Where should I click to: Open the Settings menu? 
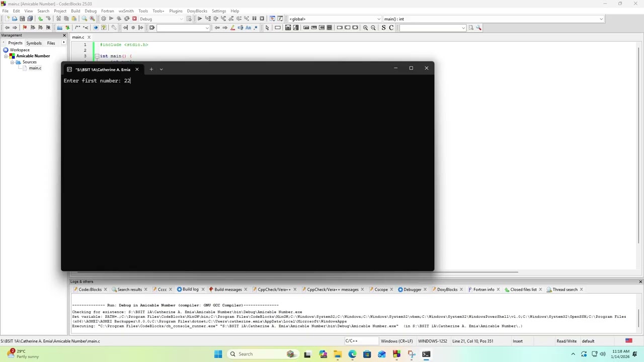pos(219,11)
